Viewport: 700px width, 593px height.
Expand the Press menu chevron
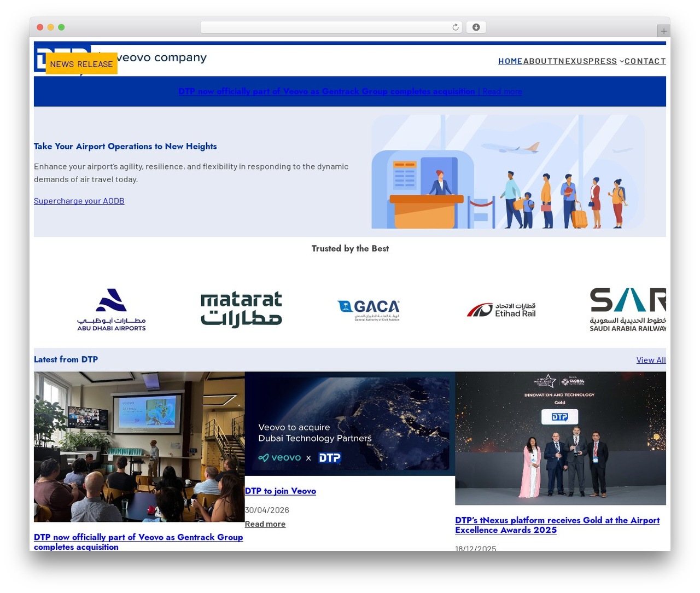622,61
